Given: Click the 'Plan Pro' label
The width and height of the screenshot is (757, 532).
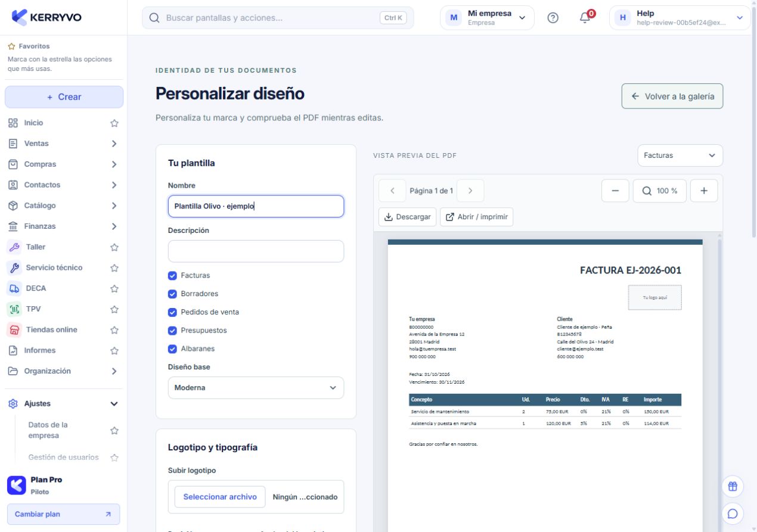Looking at the screenshot, I should (46, 480).
